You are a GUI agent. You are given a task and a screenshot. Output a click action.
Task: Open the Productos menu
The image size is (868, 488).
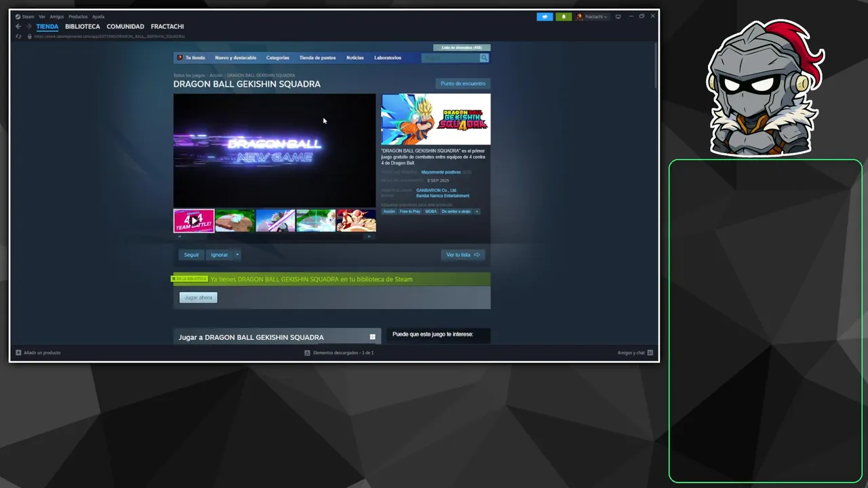[x=78, y=16]
